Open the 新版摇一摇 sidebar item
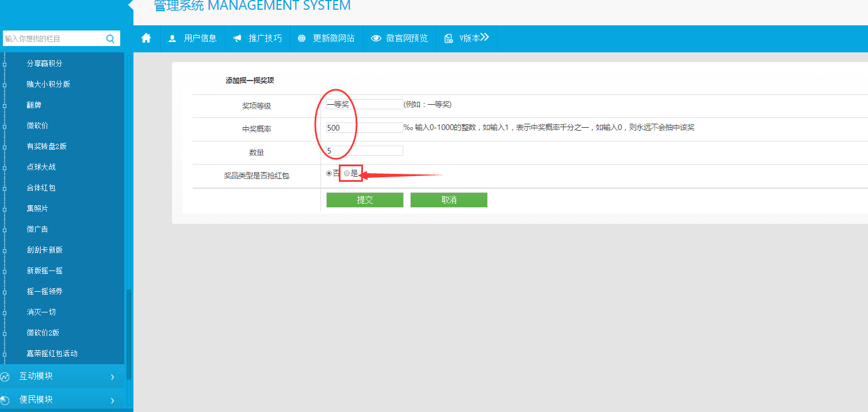Viewport: 868px width, 412px height. pyautogui.click(x=45, y=270)
